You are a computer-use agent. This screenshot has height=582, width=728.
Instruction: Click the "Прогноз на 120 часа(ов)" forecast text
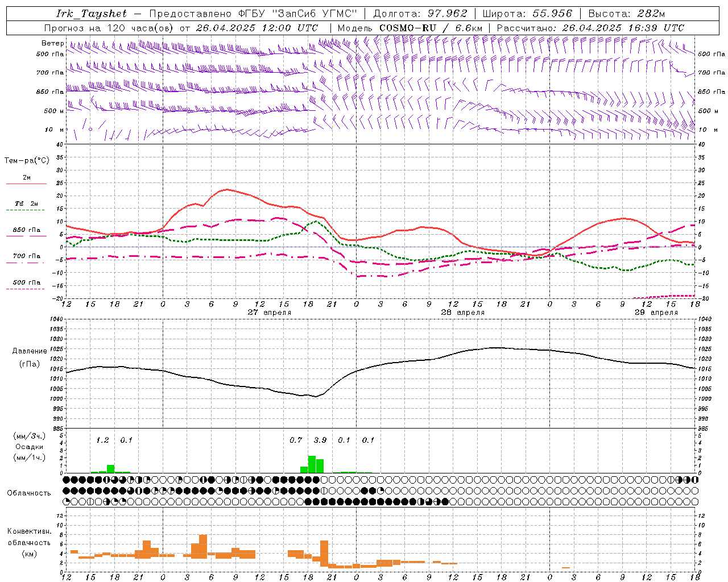coord(109,28)
